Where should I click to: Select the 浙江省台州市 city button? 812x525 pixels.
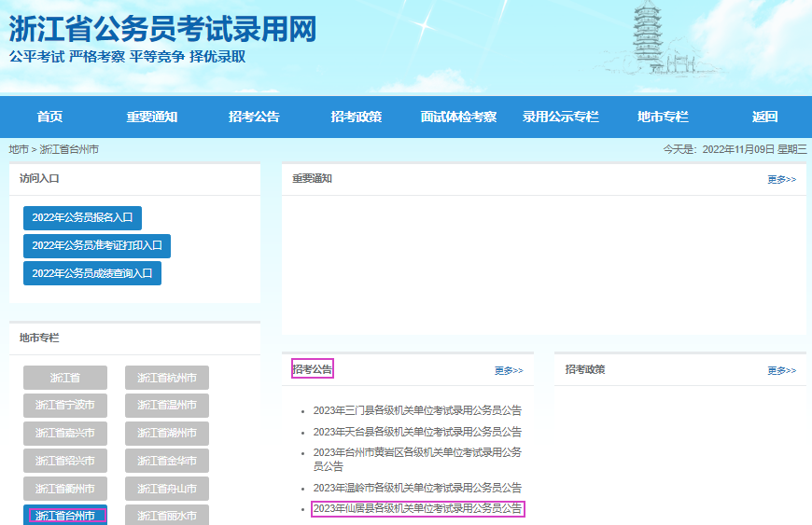[65, 516]
